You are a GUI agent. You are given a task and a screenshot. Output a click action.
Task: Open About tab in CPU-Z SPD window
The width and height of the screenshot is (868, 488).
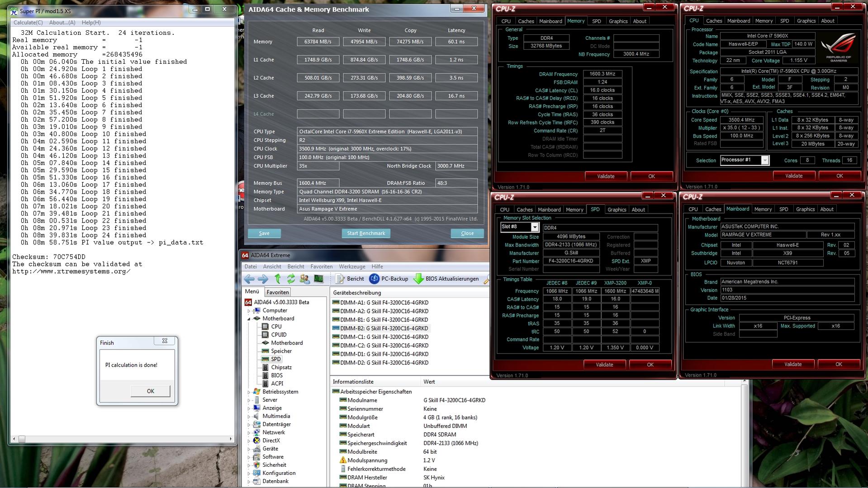click(638, 210)
